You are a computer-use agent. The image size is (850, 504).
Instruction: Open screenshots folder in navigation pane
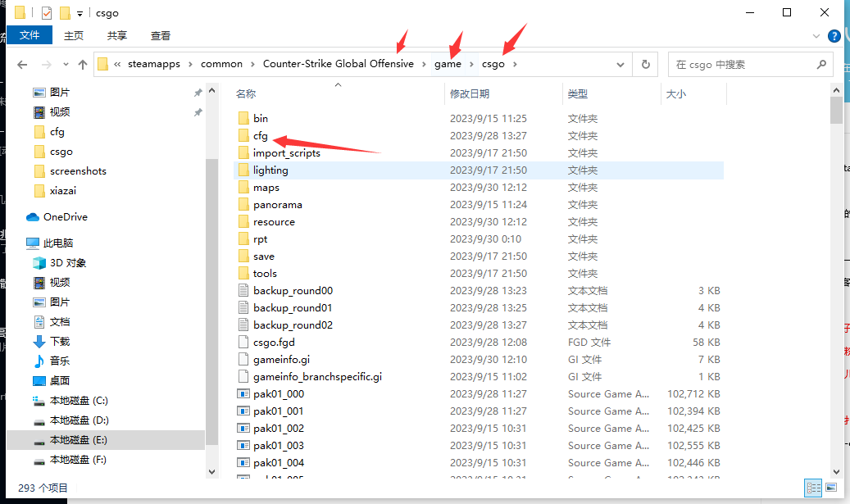click(x=78, y=171)
